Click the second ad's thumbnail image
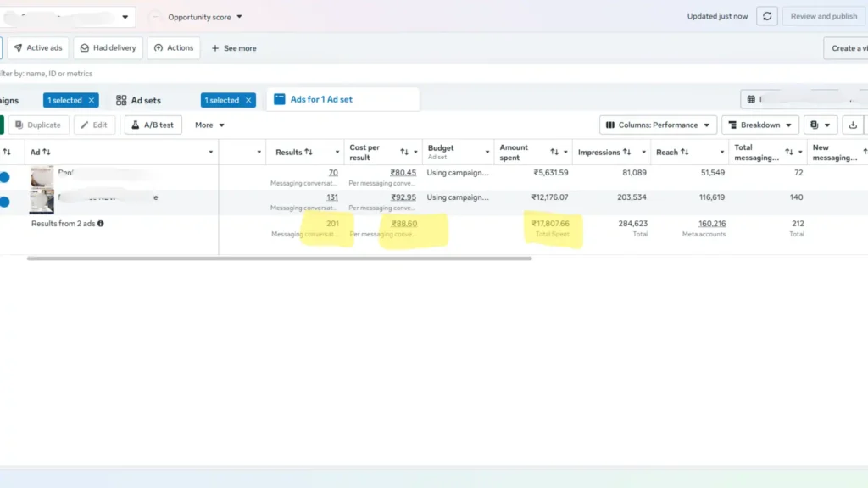 42,202
